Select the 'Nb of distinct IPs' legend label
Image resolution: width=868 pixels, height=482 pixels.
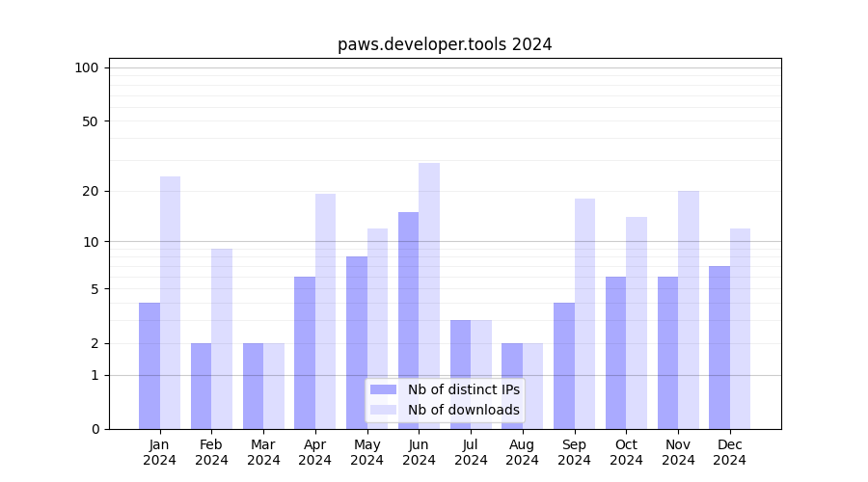[463, 389]
